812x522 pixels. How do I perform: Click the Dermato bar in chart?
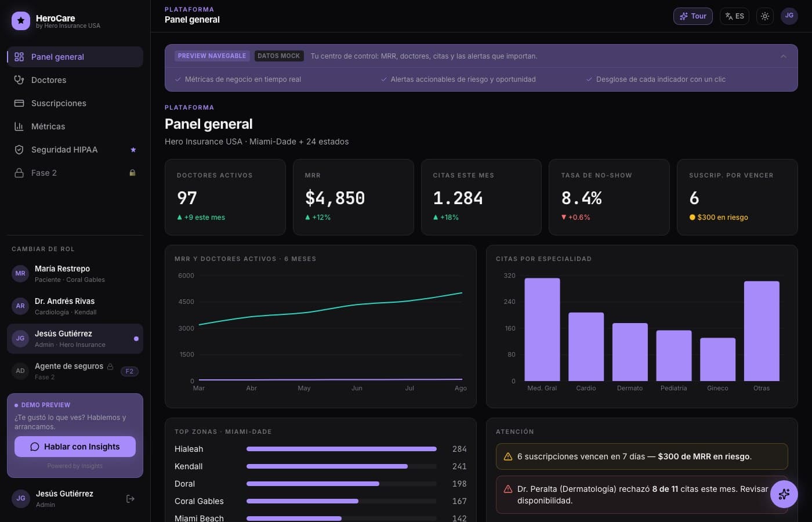pyautogui.click(x=630, y=352)
